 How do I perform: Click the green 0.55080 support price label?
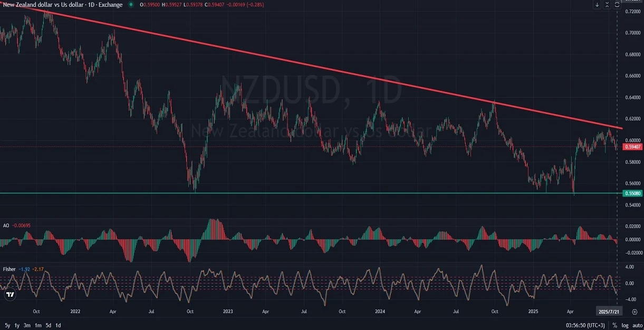point(633,194)
